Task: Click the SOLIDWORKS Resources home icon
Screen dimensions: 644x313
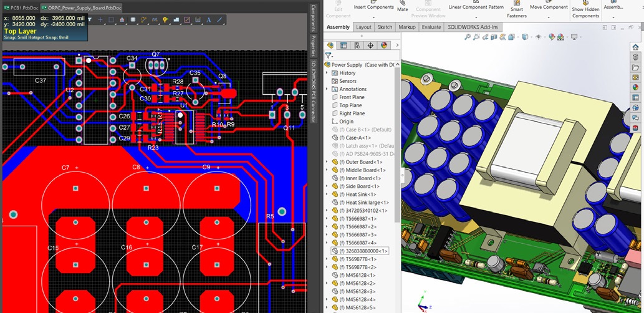Action: [635, 47]
